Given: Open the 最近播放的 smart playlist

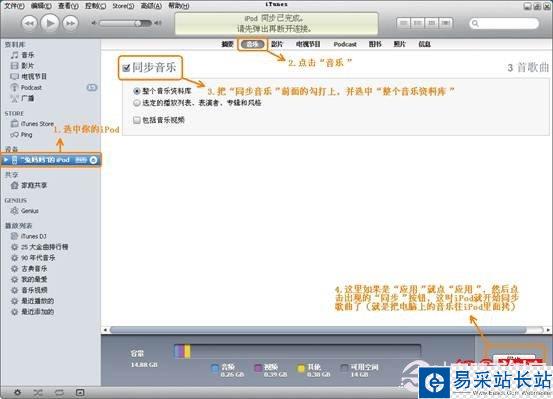Looking at the screenshot, I should coord(37,301).
